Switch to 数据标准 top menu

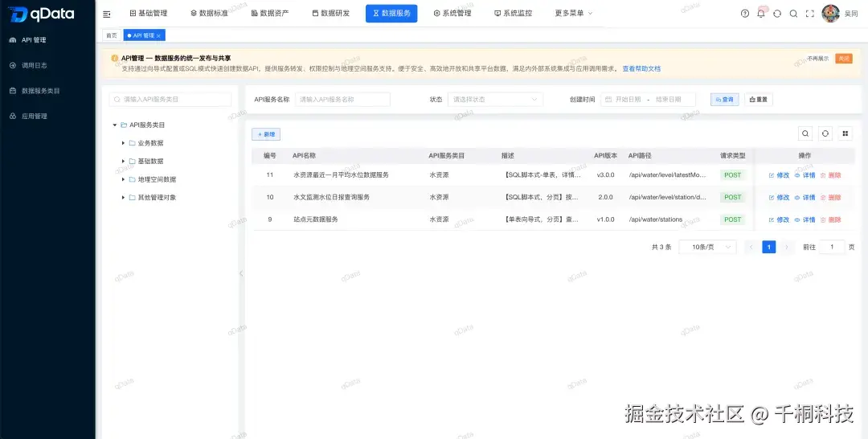[x=209, y=14]
